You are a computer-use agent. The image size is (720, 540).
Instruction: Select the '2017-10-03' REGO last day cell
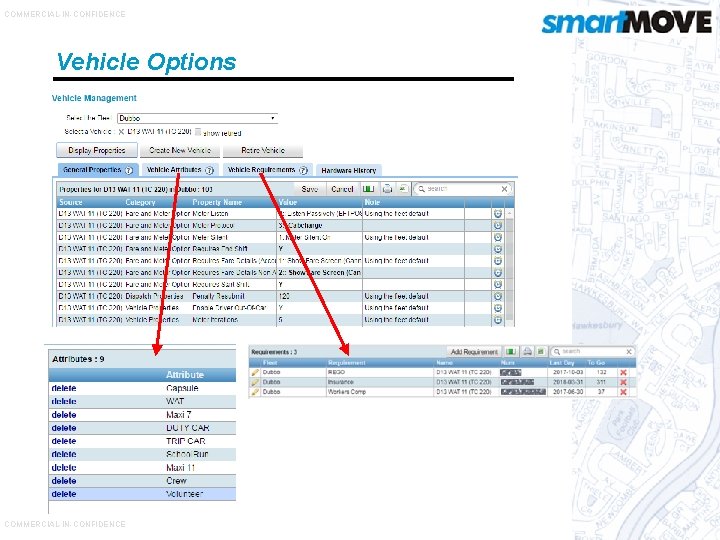click(x=568, y=372)
